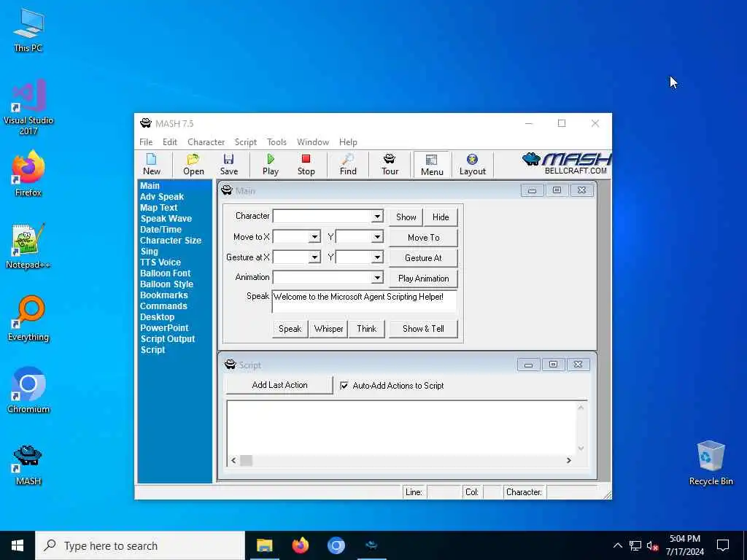
Task: Open the notification center icon
Action: (x=723, y=545)
